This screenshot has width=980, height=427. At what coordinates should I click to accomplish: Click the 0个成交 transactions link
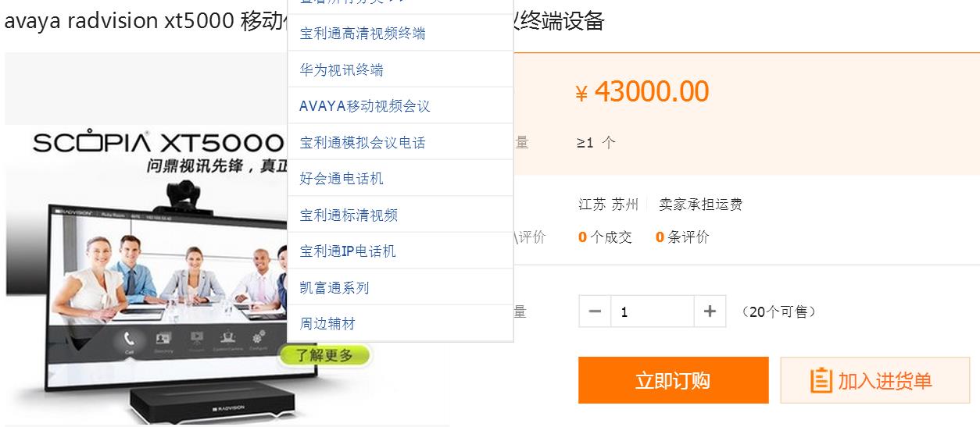605,237
